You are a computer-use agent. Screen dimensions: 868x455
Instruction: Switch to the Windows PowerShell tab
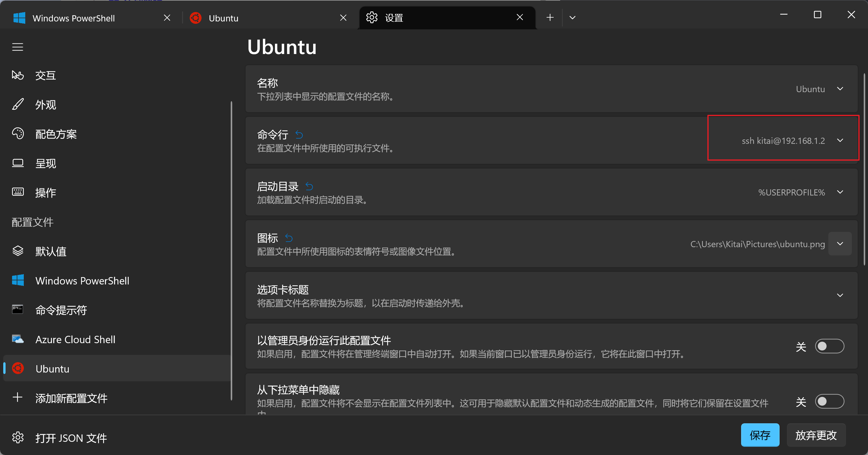coord(74,18)
